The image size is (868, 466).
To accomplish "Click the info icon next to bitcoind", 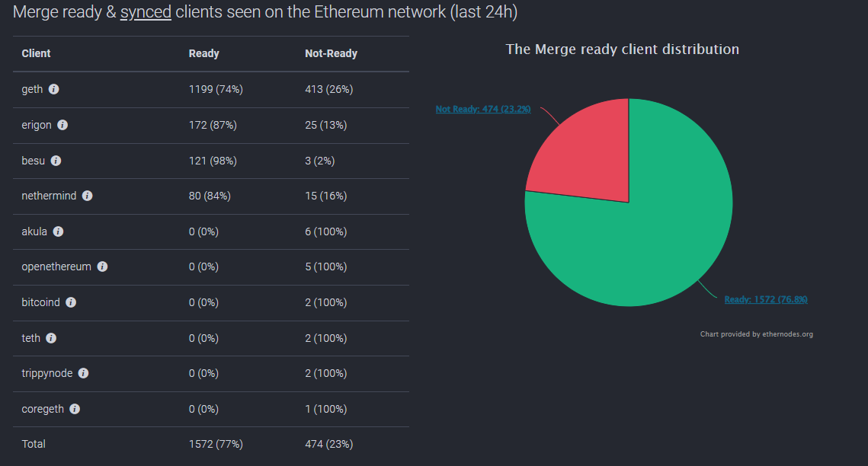I will (71, 302).
